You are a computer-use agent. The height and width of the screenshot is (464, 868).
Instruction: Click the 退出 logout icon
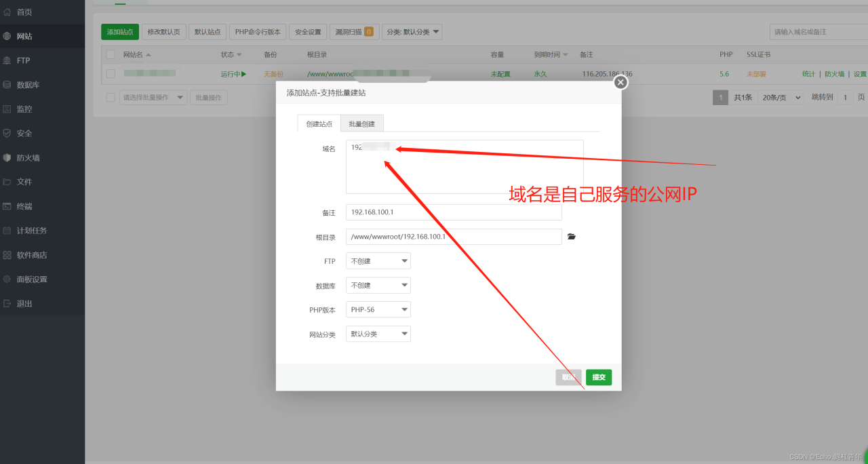[7, 304]
